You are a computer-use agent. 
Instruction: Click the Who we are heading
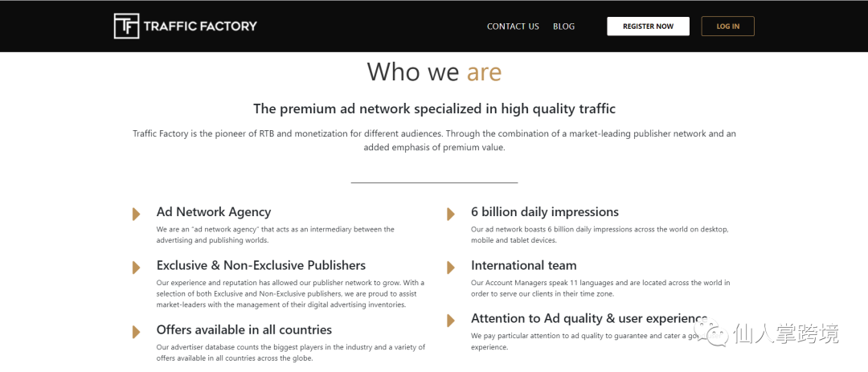(434, 72)
